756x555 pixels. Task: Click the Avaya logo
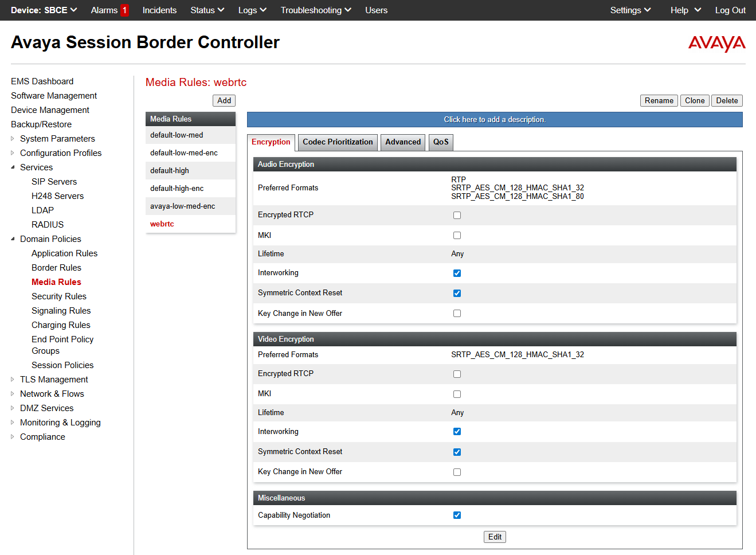[x=716, y=44]
